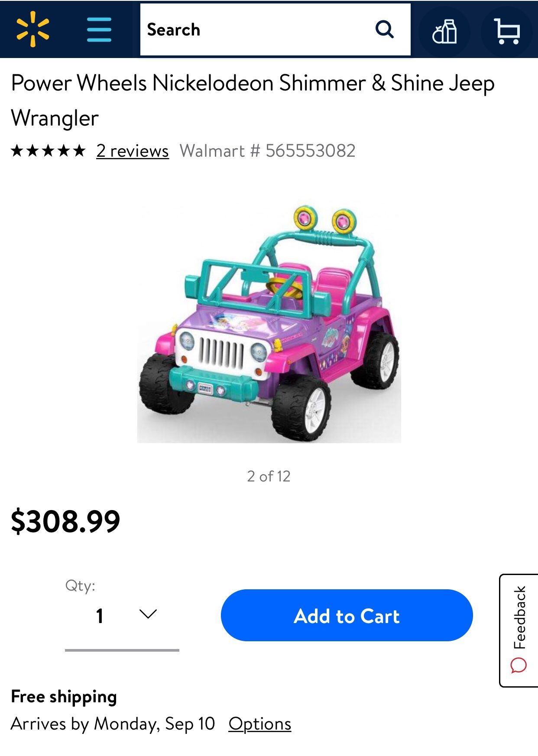Tap the Walmart spark logo
538x756 pixels.
pyautogui.click(x=33, y=29)
